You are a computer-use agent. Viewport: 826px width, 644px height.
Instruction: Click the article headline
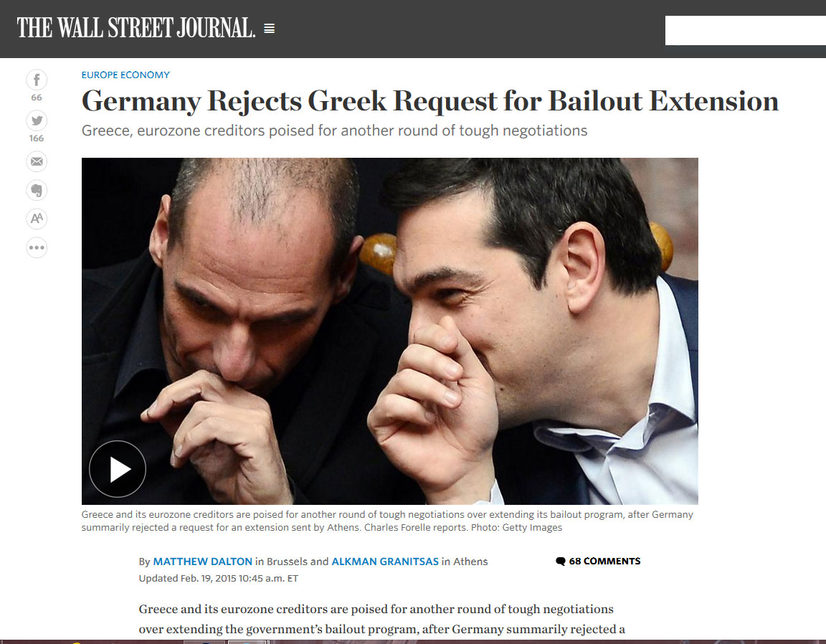[x=430, y=100]
